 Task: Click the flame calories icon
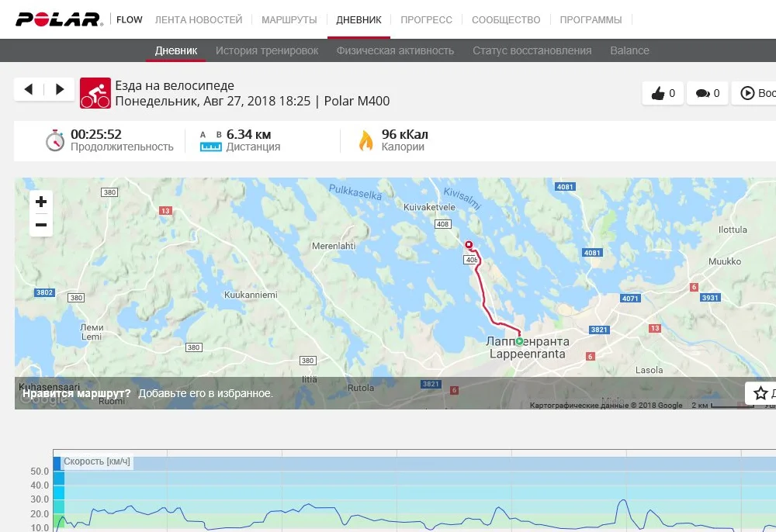click(365, 140)
